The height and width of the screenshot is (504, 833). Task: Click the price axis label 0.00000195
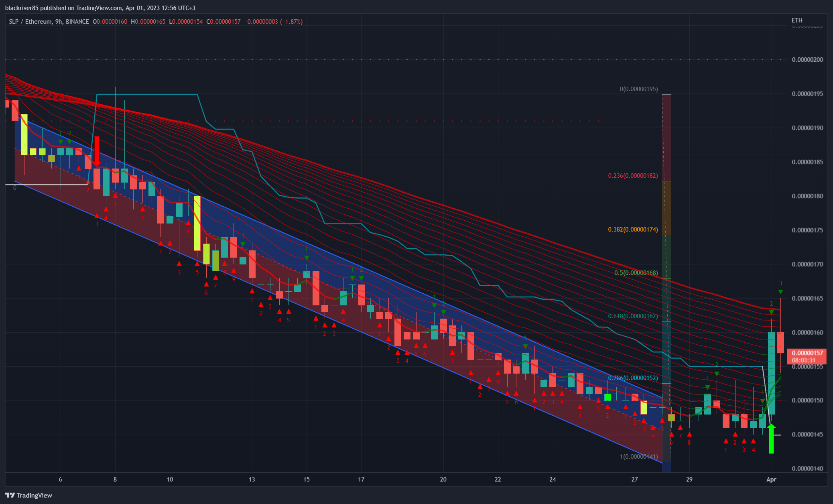(x=807, y=94)
